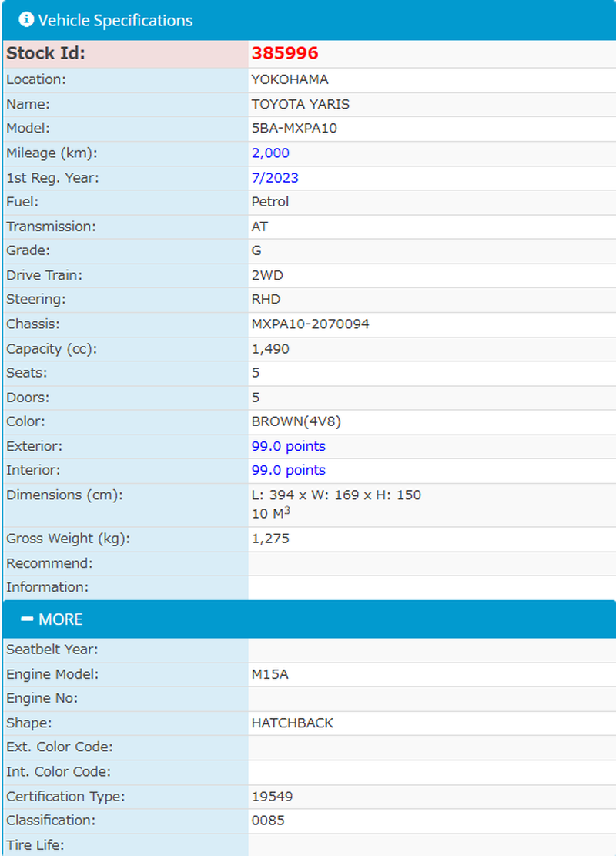Click the dimensions L: 394 x W: 169 x H: 150
The height and width of the screenshot is (856, 616).
[336, 495]
